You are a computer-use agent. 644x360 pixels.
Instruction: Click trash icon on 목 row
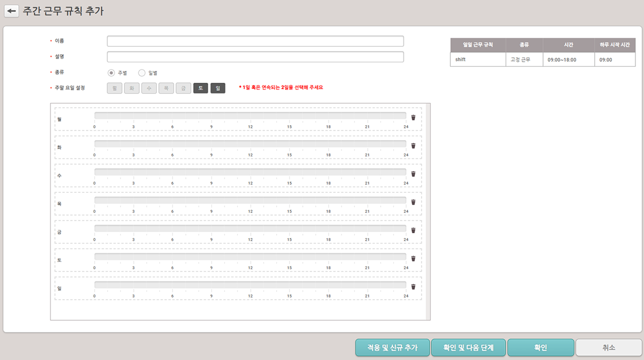point(413,202)
